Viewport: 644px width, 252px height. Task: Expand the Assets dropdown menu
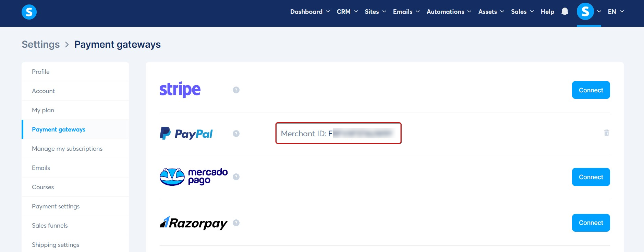(x=491, y=12)
